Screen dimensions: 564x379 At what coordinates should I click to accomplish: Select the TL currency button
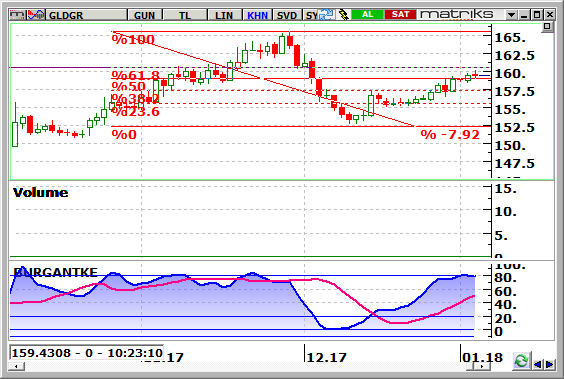click(185, 15)
